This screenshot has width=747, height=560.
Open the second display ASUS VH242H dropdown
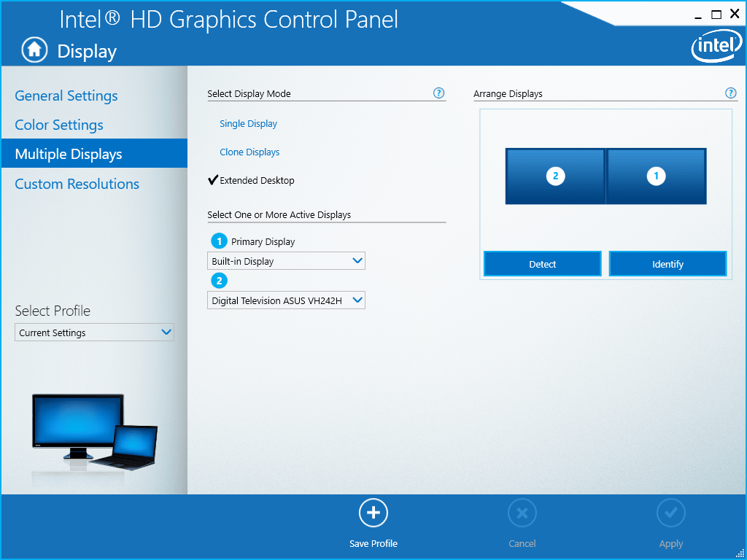click(x=286, y=300)
